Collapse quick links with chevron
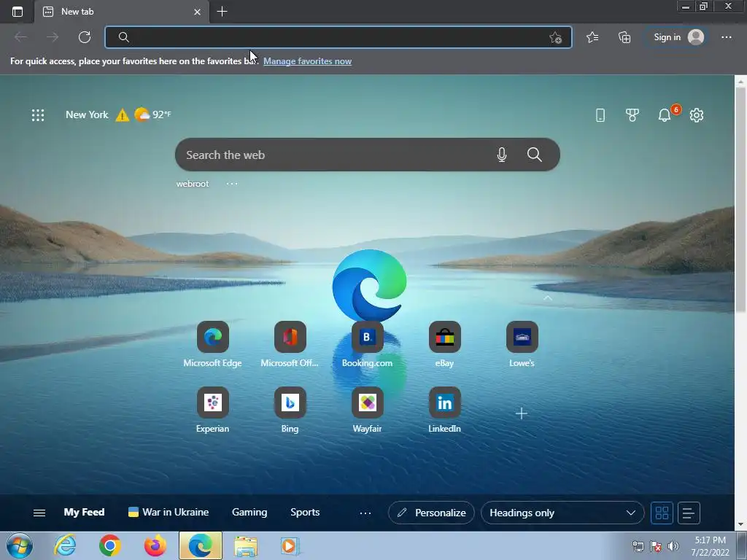Screen dimensions: 747x560 [x=548, y=298]
